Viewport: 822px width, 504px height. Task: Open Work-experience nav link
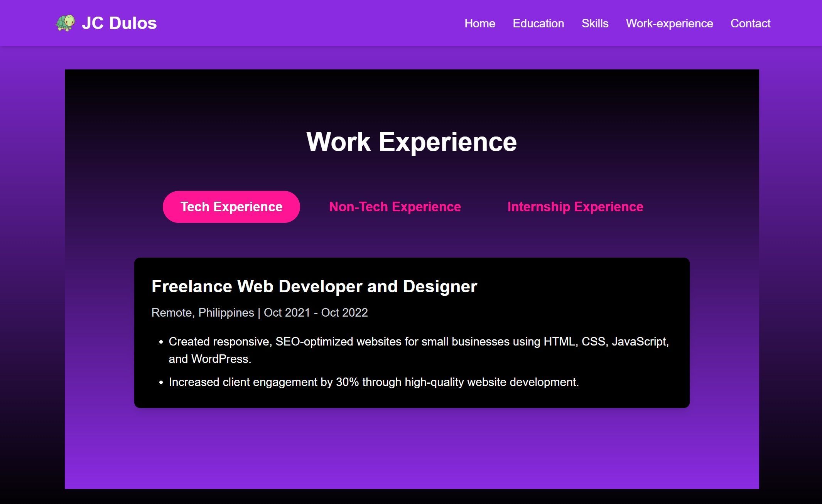click(669, 24)
